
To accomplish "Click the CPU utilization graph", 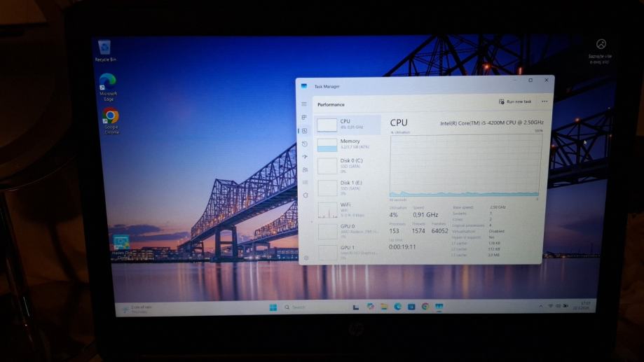I will pyautogui.click(x=465, y=166).
